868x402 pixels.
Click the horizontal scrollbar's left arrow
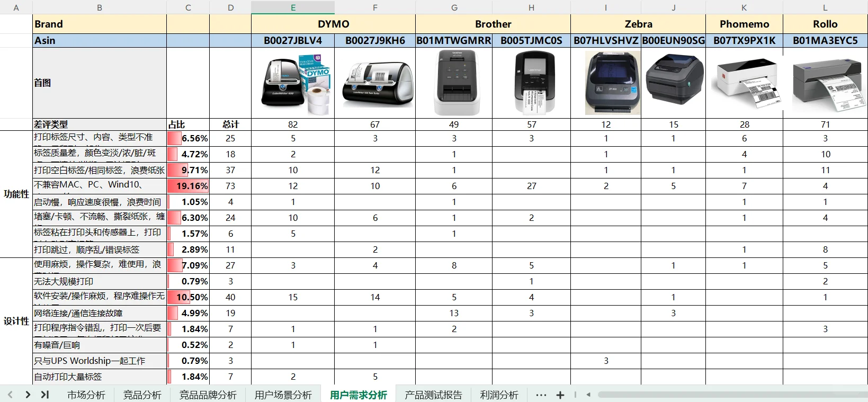pyautogui.click(x=588, y=395)
